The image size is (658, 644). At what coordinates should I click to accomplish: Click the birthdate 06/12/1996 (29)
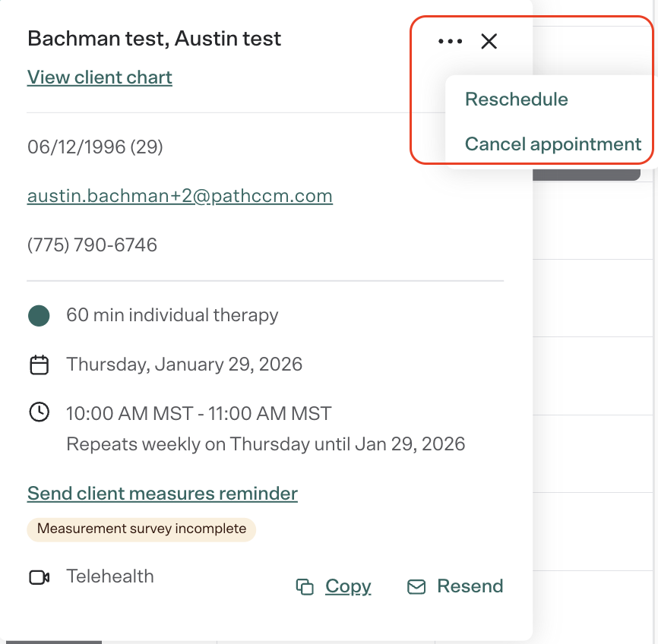click(x=95, y=147)
